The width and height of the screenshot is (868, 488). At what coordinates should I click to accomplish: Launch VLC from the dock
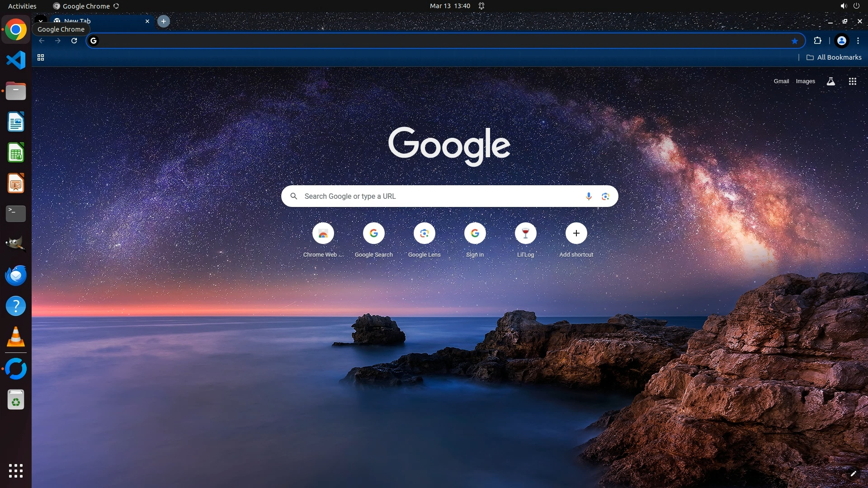click(16, 337)
